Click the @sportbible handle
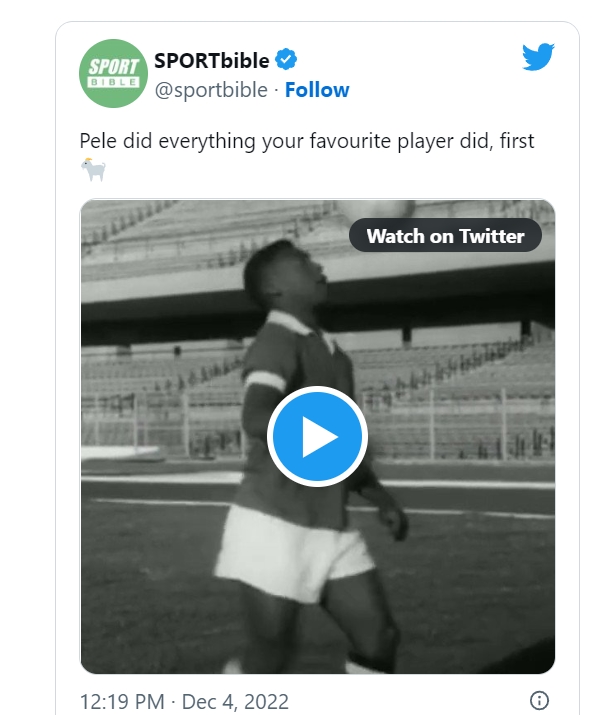The width and height of the screenshot is (603, 715). point(211,90)
